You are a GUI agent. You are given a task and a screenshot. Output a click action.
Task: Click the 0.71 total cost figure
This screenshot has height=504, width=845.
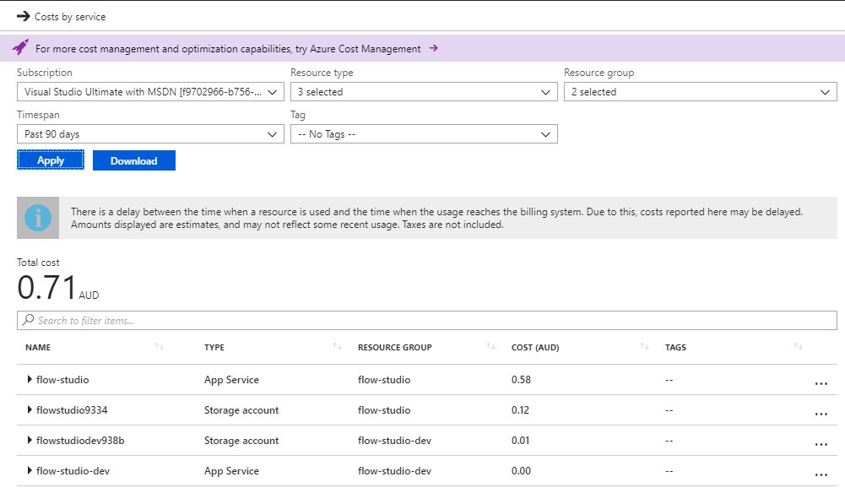click(46, 287)
